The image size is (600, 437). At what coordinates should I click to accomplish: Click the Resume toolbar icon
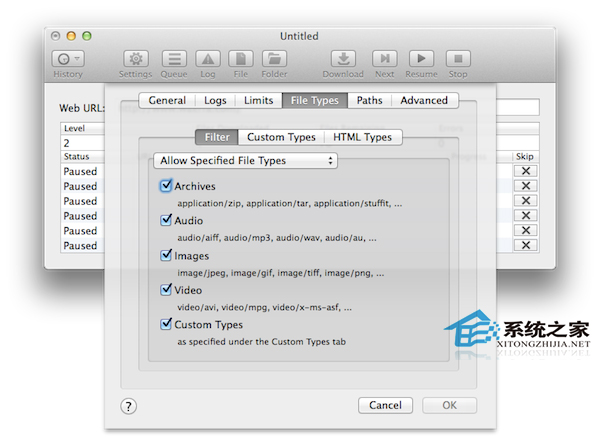point(421,59)
